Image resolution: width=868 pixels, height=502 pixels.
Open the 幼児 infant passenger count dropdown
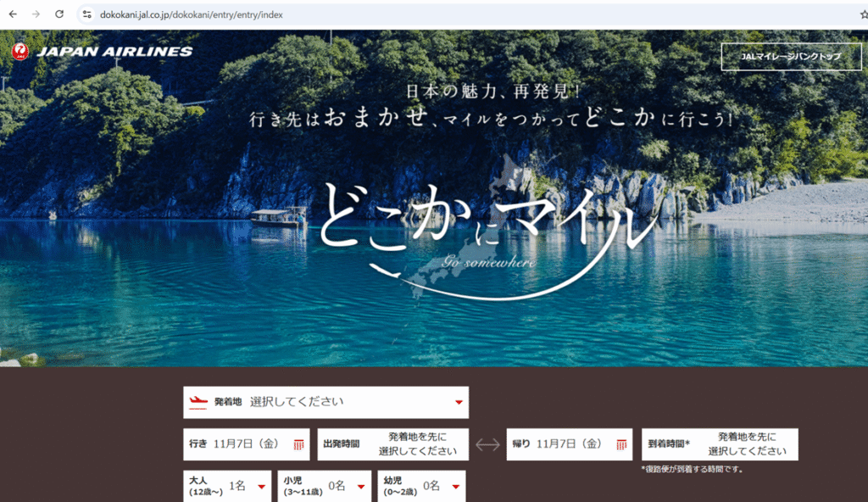[x=455, y=487]
